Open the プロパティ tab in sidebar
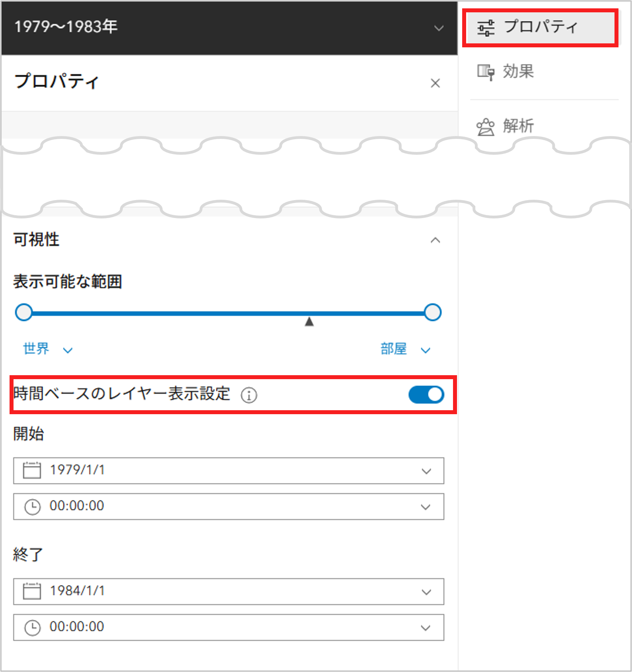Viewport: 632px width, 672px height. point(541,27)
